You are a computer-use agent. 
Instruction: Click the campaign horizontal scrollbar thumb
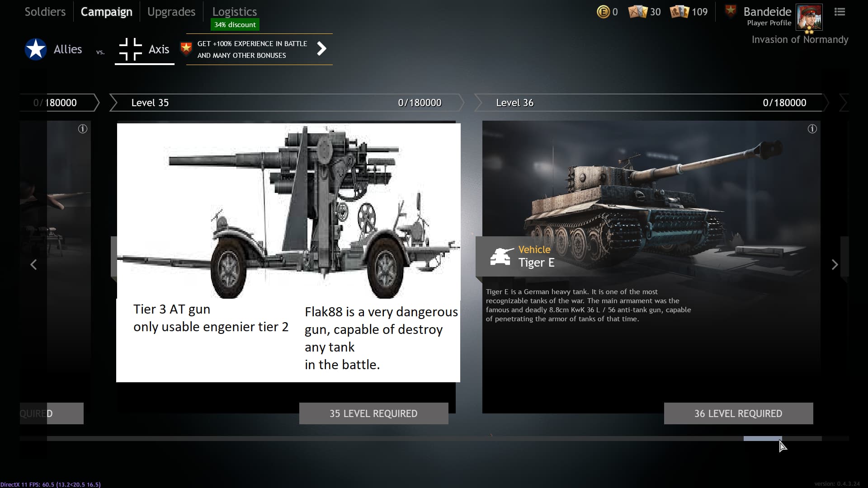(x=763, y=438)
